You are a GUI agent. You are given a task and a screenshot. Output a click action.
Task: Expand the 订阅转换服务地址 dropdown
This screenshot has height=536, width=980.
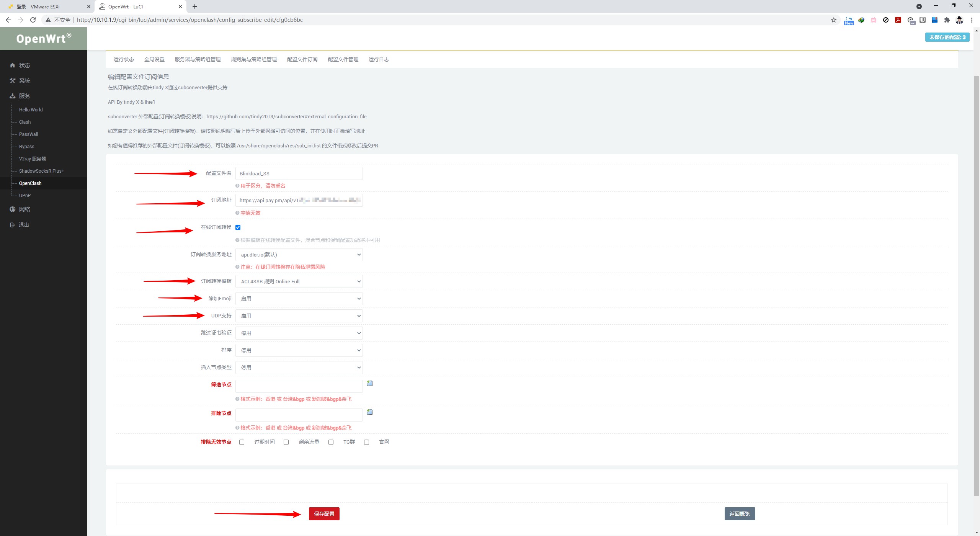pos(299,255)
